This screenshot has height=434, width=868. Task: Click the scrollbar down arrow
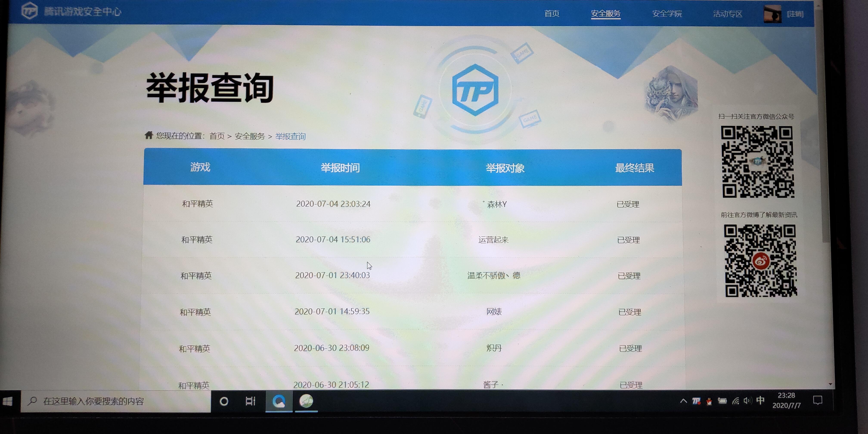(831, 384)
